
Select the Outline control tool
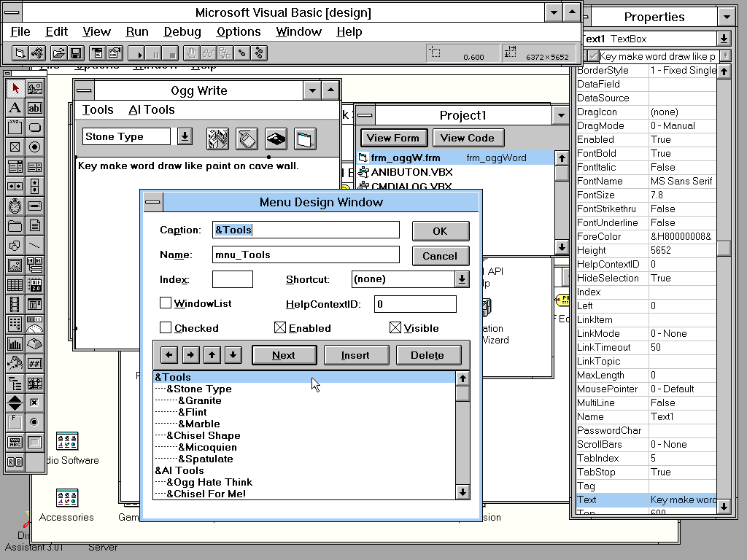coord(15,383)
